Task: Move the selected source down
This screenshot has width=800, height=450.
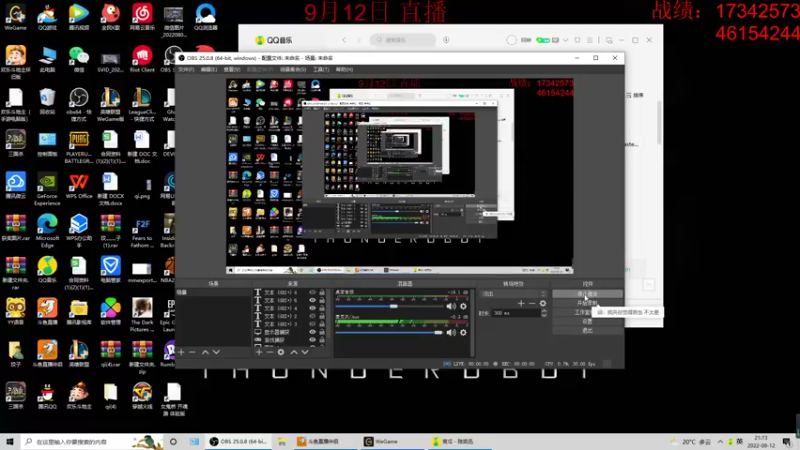Action: 305,352
